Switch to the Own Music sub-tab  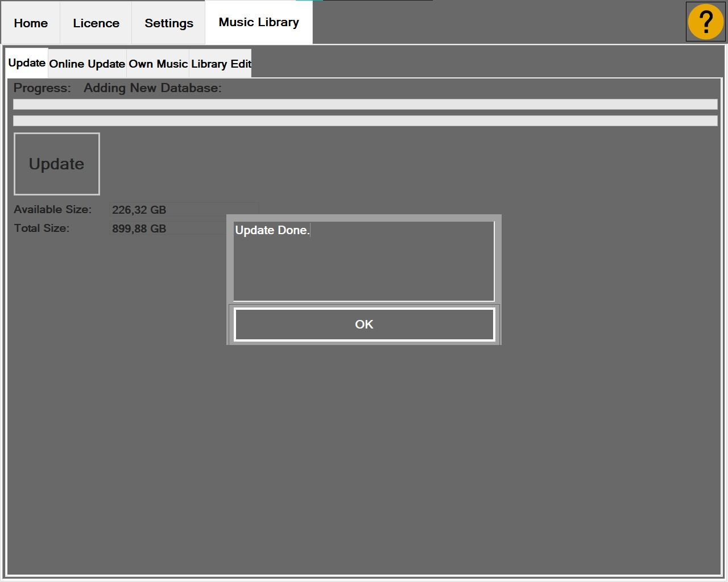tap(158, 64)
